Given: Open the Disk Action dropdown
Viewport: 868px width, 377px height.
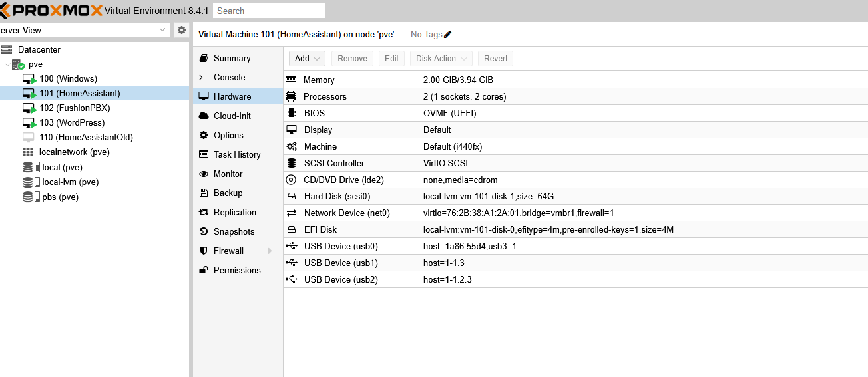Looking at the screenshot, I should 441,59.
